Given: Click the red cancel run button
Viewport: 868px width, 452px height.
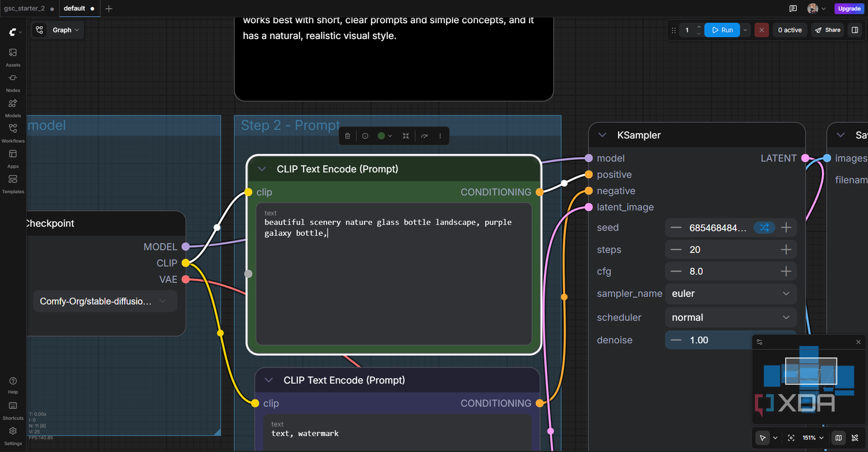Looking at the screenshot, I should click(x=761, y=30).
